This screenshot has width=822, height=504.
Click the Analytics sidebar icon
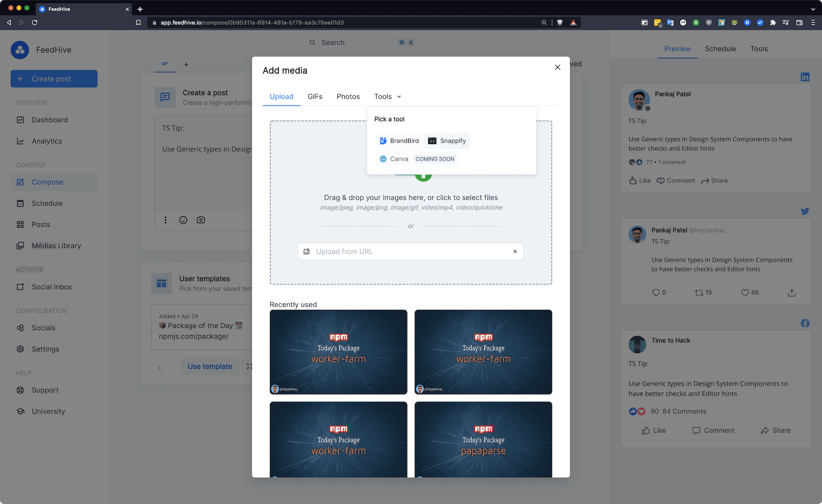(x=21, y=141)
